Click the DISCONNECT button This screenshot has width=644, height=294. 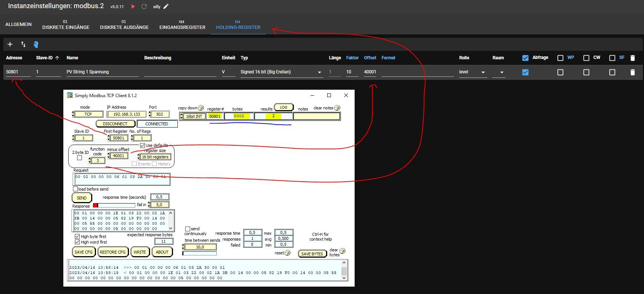tap(115, 124)
